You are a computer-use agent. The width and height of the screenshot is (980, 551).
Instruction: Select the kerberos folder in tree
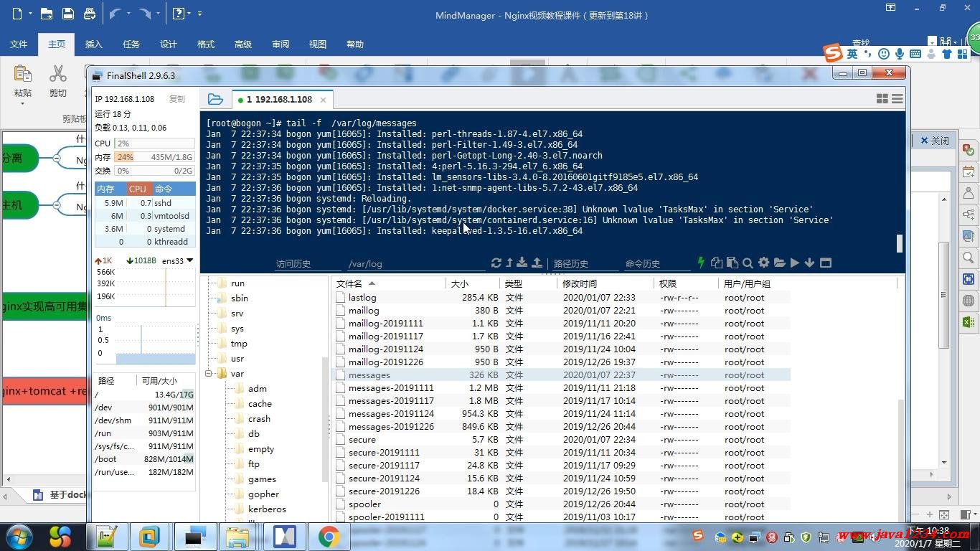[267, 509]
